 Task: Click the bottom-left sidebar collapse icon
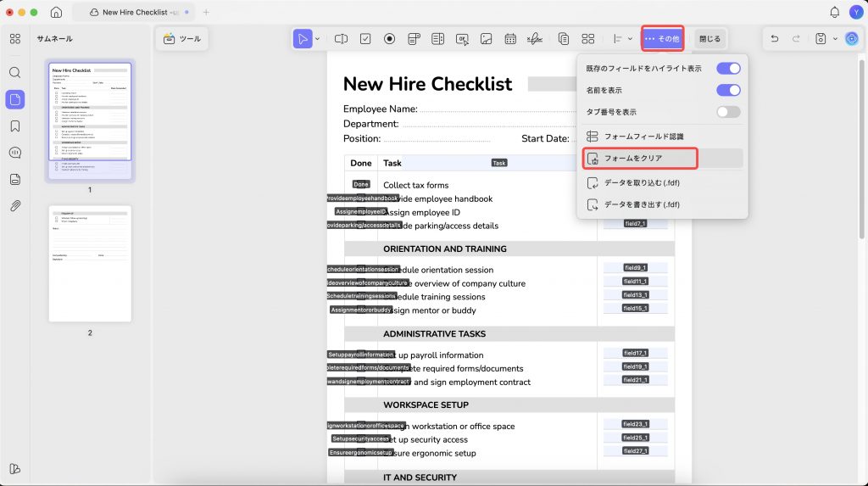pyautogui.click(x=15, y=469)
